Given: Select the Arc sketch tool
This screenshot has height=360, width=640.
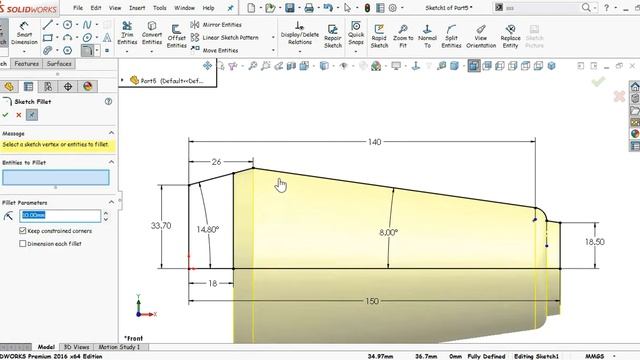Looking at the screenshot, I should pos(68,38).
